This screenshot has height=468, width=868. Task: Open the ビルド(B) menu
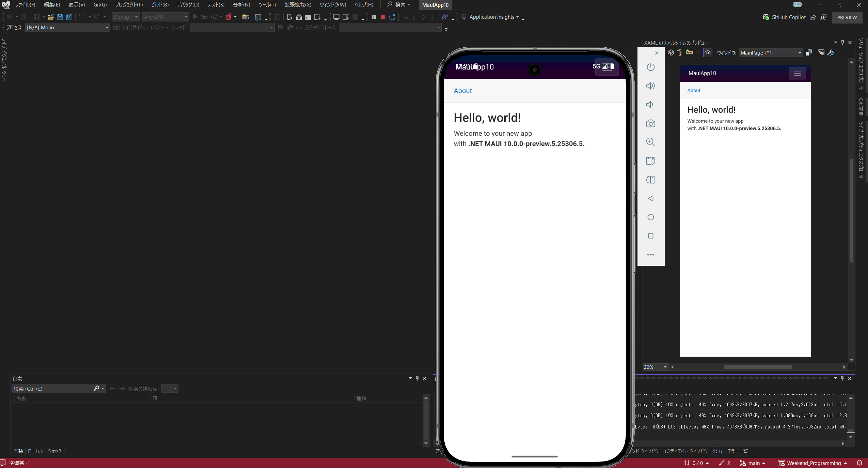click(x=160, y=5)
